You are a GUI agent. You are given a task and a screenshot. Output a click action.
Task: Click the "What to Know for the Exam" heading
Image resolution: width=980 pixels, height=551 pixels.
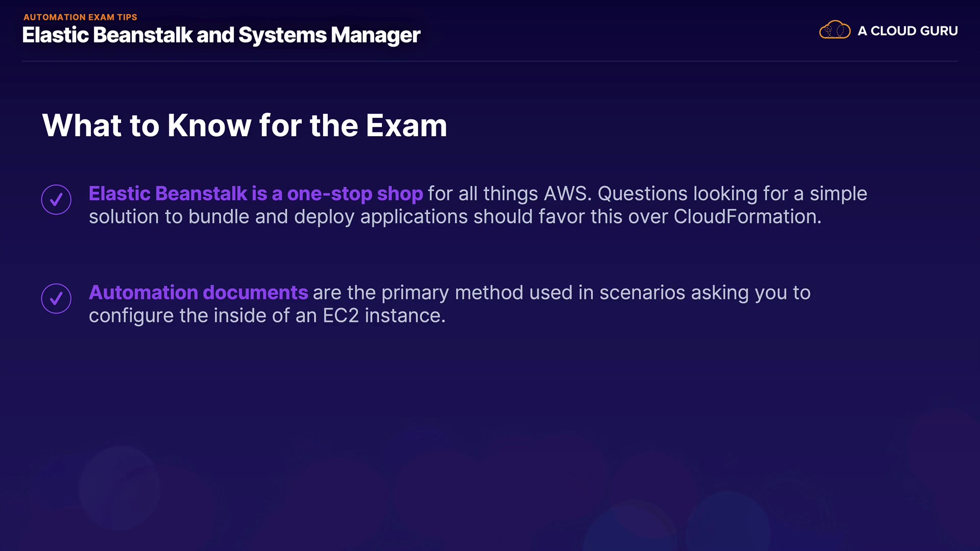click(244, 126)
